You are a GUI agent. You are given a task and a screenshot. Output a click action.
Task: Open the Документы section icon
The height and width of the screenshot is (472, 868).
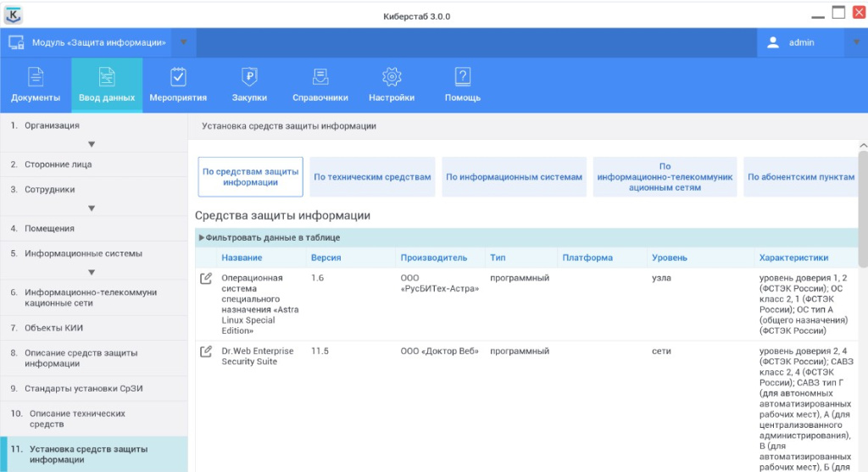click(36, 77)
